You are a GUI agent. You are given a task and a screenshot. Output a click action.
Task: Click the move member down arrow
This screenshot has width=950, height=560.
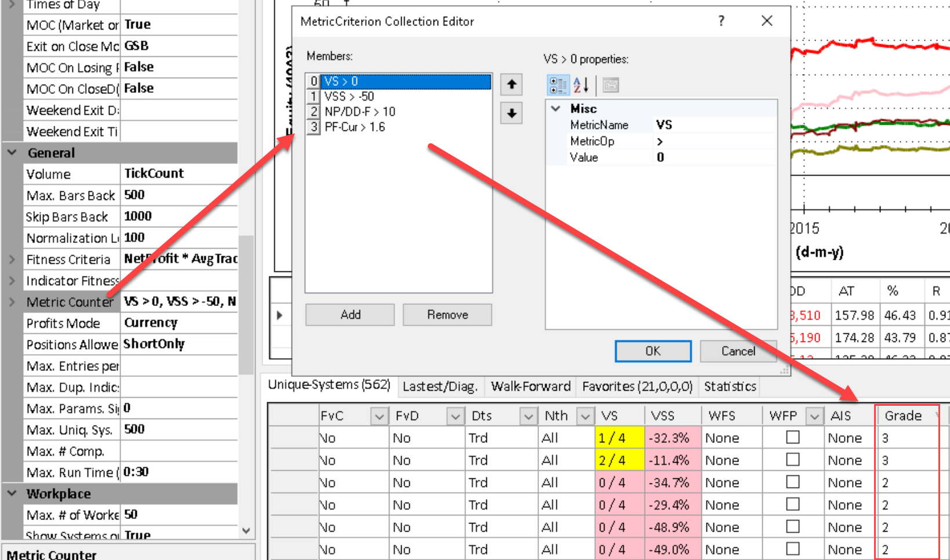tap(511, 113)
